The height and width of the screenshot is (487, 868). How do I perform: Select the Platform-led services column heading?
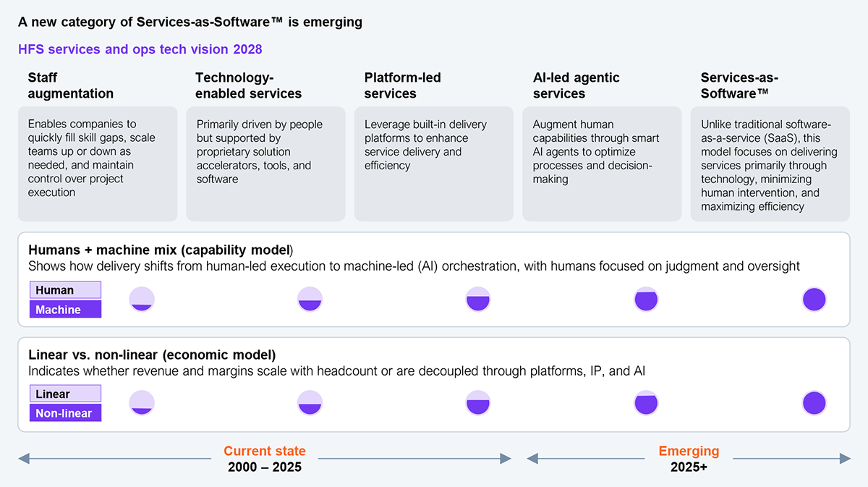coord(402,85)
